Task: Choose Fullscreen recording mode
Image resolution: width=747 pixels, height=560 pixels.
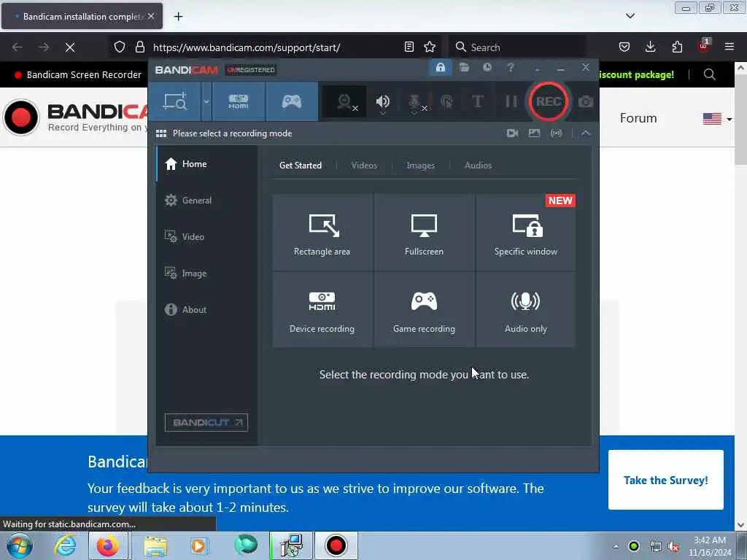Action: [424, 232]
